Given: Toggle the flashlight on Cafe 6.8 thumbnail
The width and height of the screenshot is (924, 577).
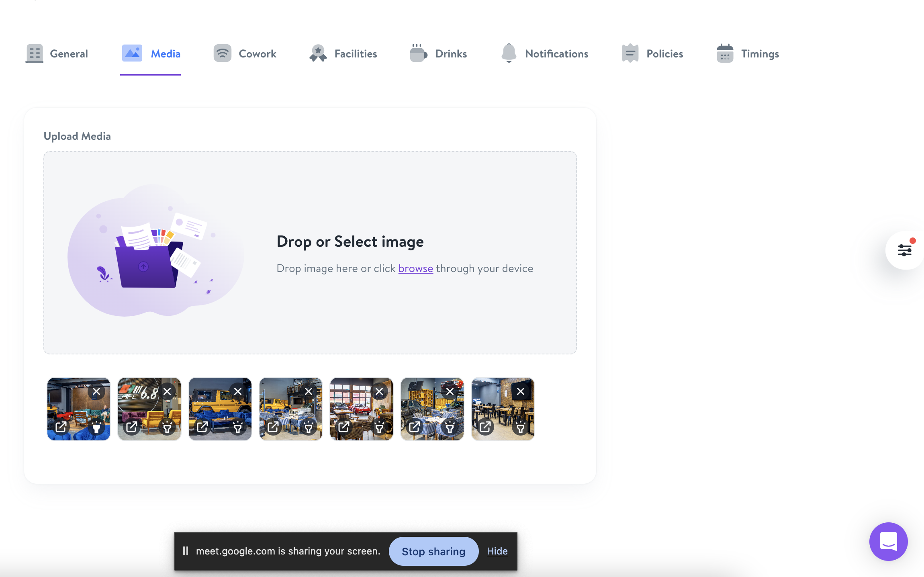Looking at the screenshot, I should 167,427.
